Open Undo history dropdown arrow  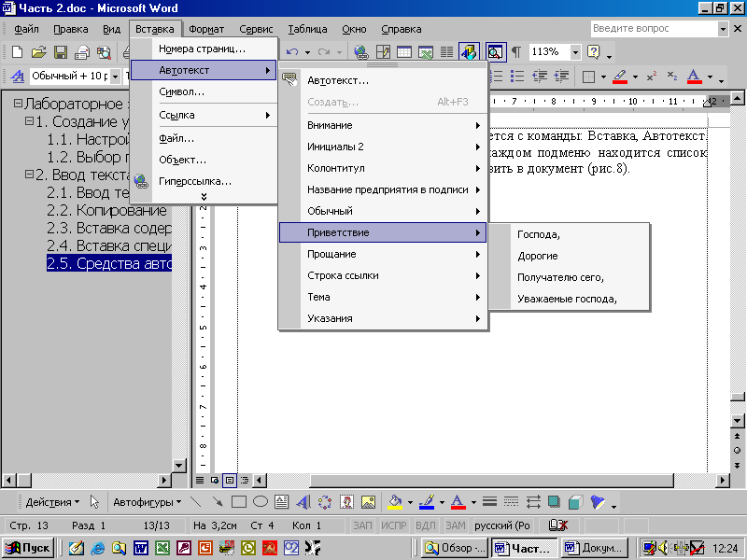pyautogui.click(x=308, y=52)
